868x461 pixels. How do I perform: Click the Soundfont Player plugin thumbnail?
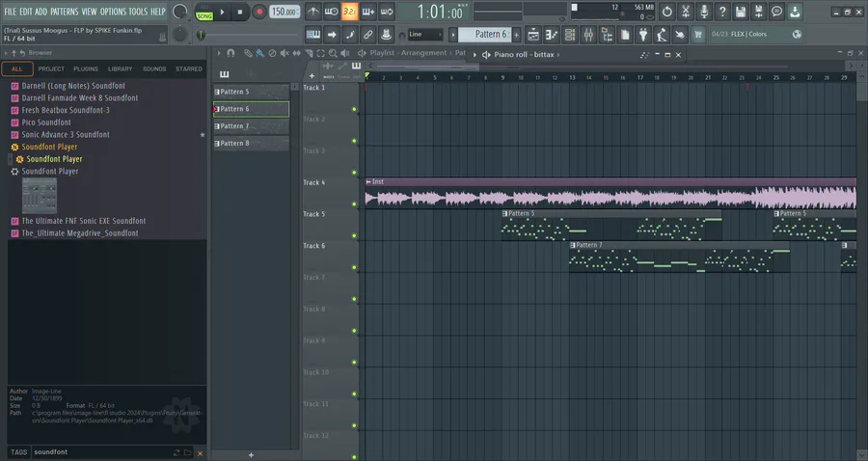coord(40,196)
